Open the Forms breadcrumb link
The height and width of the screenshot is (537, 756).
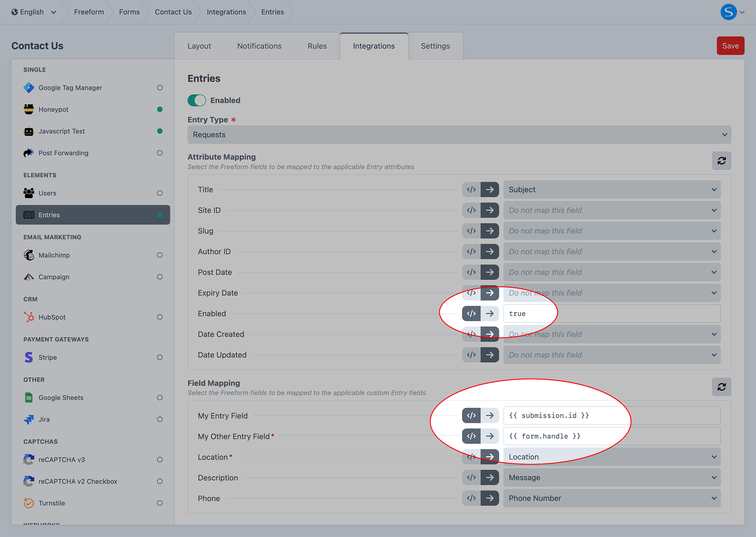pos(129,12)
